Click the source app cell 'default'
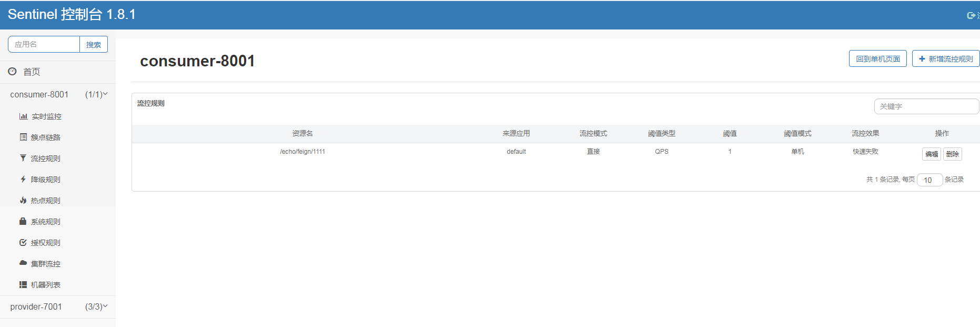Image resolution: width=980 pixels, height=327 pixels. (516, 152)
